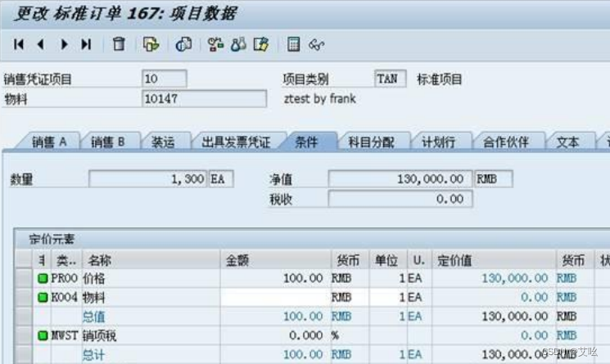Screen dimensions: 610x364
Task: Click the 净值 field showing 130,000.00
Action: pyautogui.click(x=400, y=179)
